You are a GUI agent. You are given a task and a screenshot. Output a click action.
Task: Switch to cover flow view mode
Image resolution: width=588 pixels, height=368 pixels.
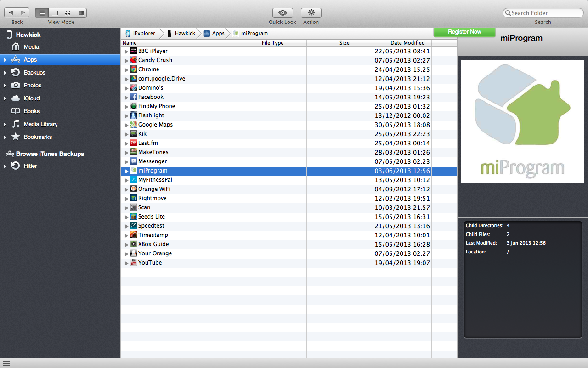coord(80,13)
